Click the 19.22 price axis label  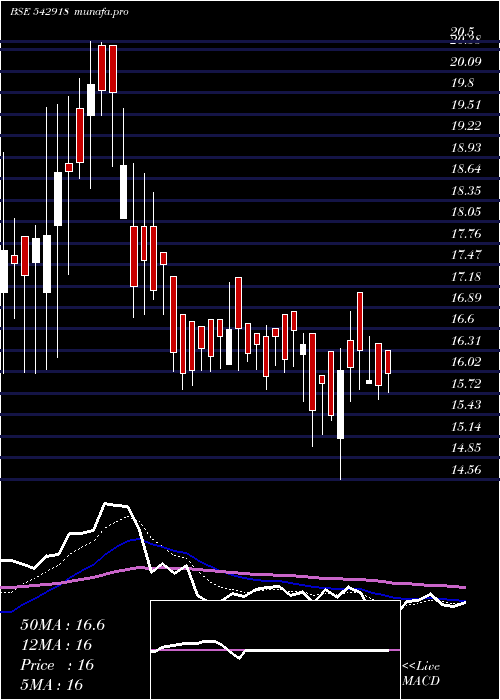click(466, 126)
